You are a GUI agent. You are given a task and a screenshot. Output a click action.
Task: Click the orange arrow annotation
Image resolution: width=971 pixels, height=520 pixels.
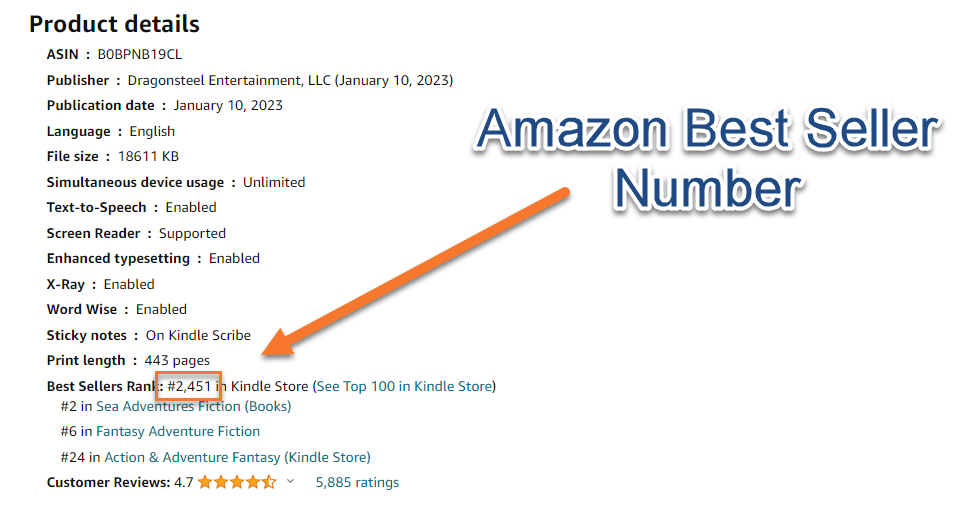click(x=420, y=268)
